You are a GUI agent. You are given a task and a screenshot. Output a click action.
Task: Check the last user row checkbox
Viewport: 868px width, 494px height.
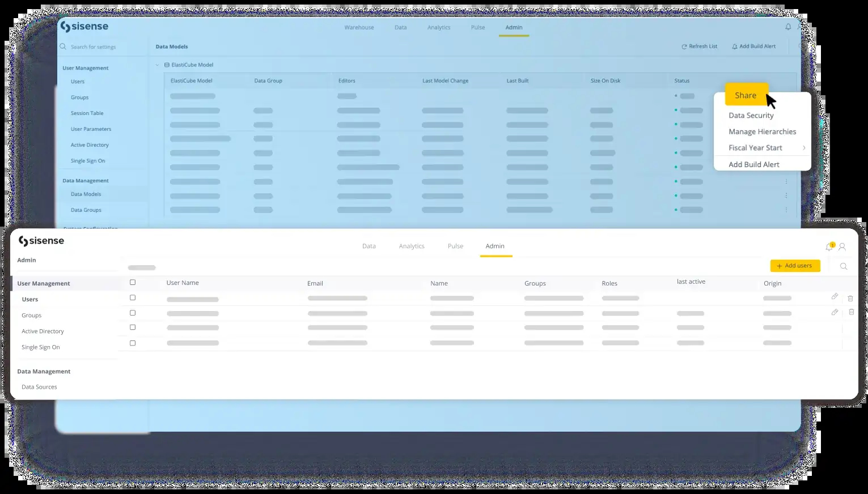[133, 343]
